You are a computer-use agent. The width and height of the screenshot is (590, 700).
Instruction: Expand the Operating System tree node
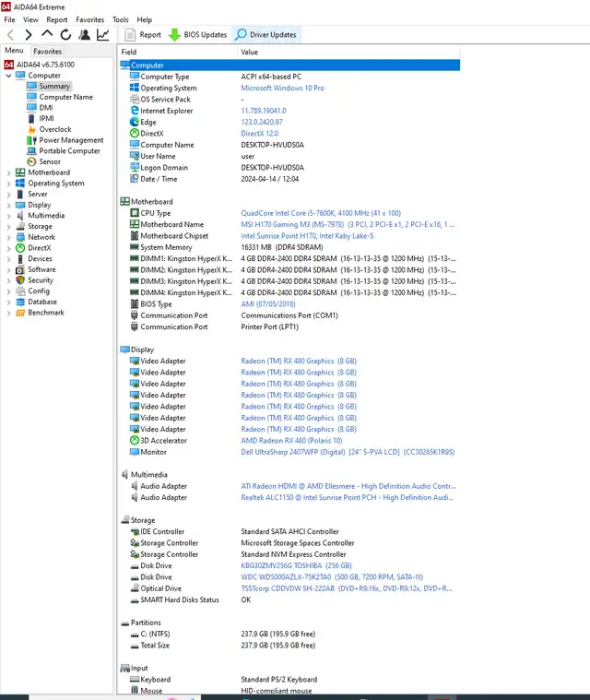click(x=8, y=184)
